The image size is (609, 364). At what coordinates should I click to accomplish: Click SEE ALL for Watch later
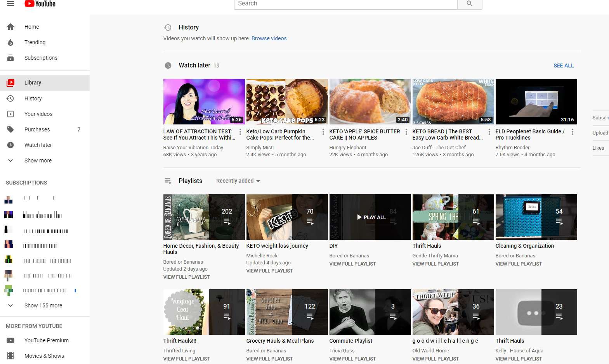pyautogui.click(x=563, y=66)
